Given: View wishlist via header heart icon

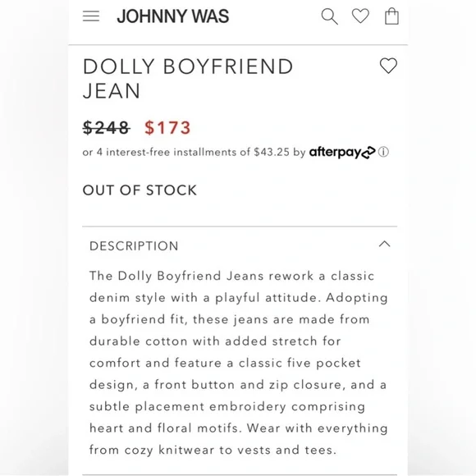Looking at the screenshot, I should point(360,16).
